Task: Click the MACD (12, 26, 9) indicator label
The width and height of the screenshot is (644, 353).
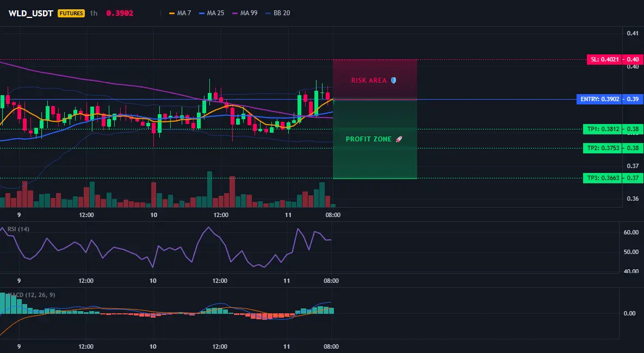Action: (x=32, y=295)
